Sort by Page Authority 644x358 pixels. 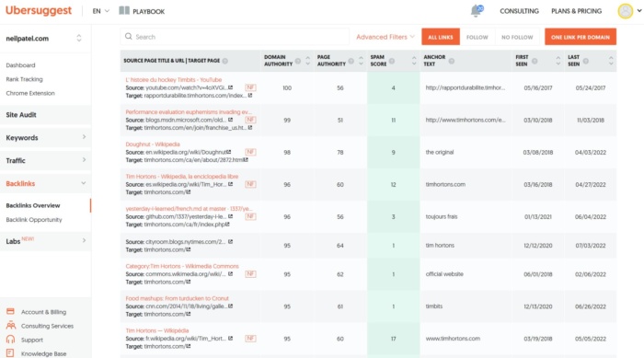361,61
